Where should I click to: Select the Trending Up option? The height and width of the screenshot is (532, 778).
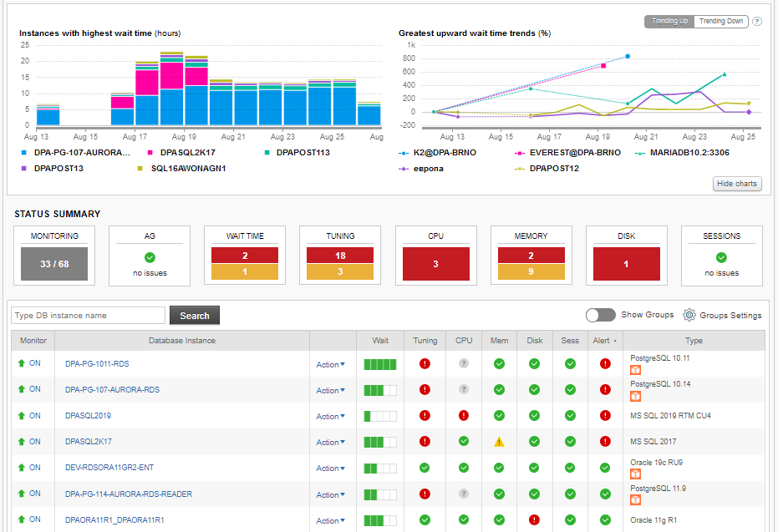coord(669,22)
